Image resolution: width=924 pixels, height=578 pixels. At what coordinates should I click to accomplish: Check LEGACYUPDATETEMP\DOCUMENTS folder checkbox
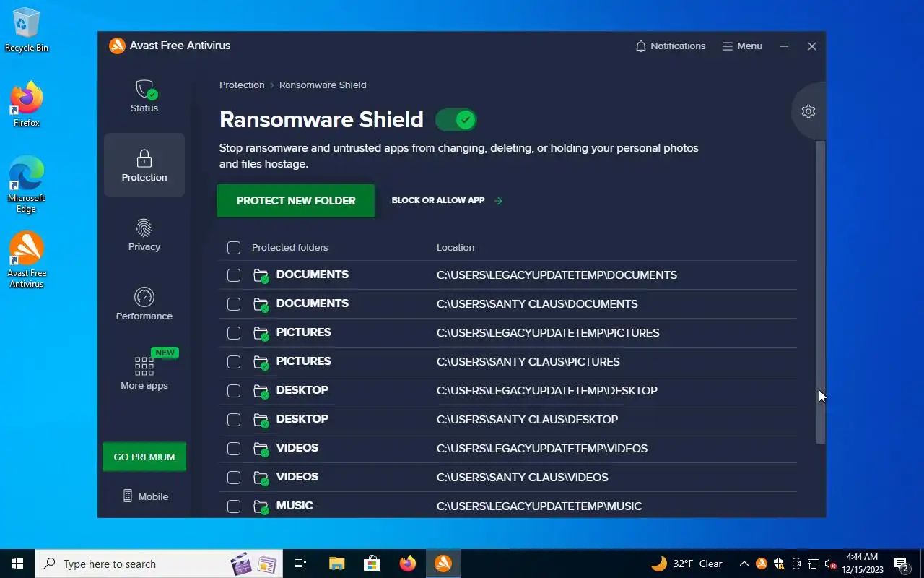(234, 275)
